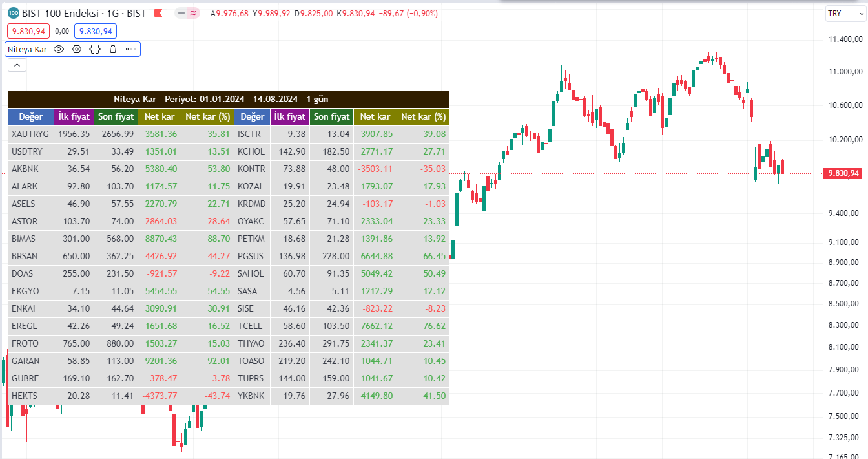Viewport: 868px width, 459px height.
Task: Click the 11.400,00 price scale label
Action: 847,40
